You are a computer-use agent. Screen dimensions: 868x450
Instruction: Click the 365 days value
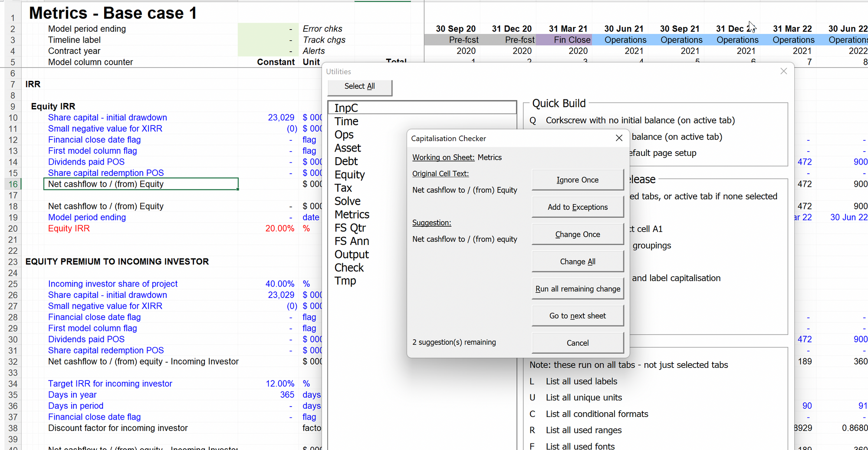click(287, 395)
